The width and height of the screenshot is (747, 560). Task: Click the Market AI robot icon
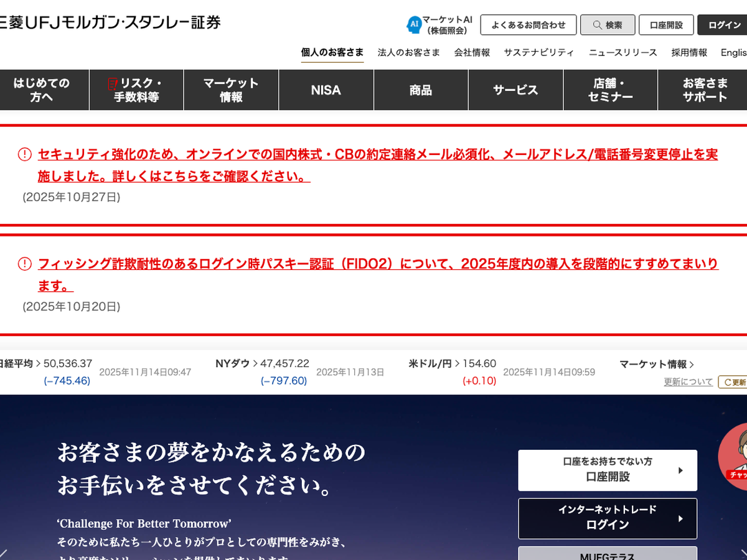pyautogui.click(x=414, y=25)
